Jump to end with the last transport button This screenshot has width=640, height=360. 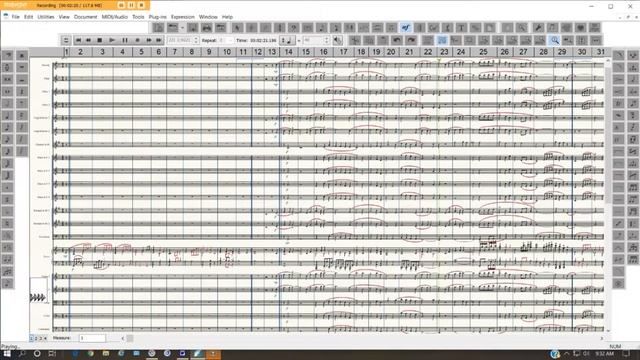pos(159,40)
